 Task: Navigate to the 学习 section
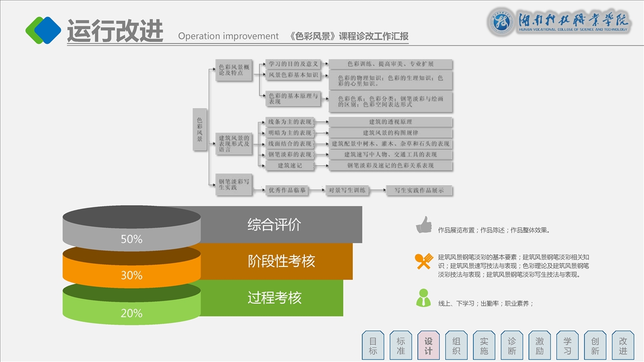pos(567,345)
